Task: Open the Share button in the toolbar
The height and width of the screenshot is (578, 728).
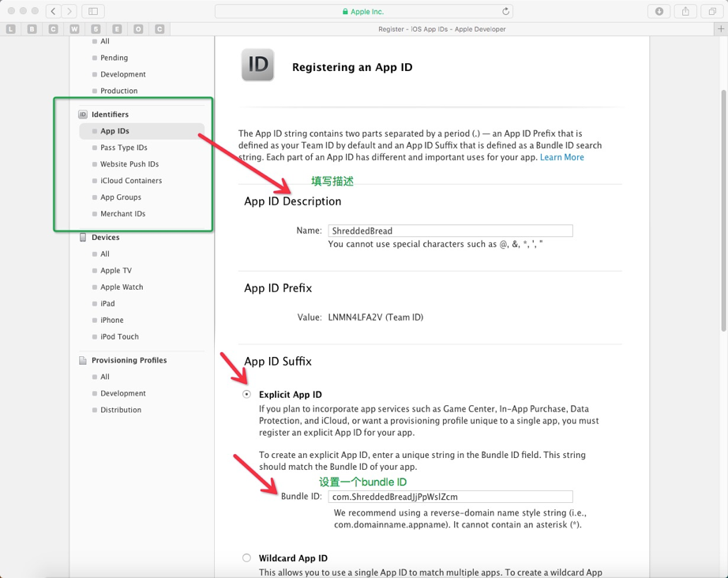Action: tap(685, 11)
